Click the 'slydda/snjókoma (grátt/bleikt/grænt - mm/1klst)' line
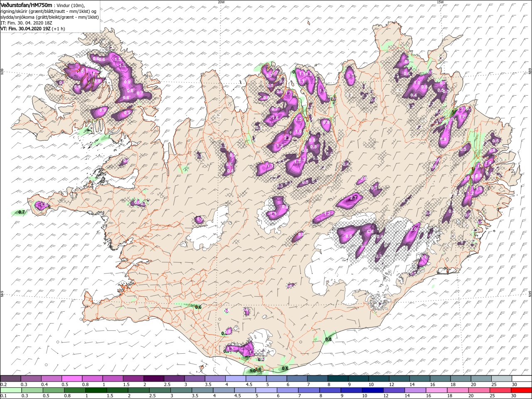Viewport: 532px width, 399px height. pyautogui.click(x=50, y=17)
